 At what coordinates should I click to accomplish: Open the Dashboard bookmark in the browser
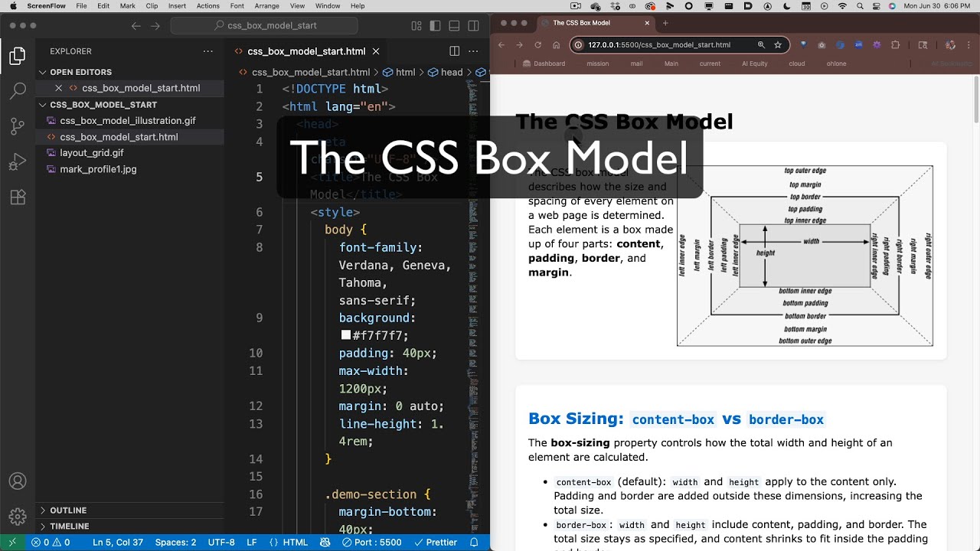click(544, 64)
